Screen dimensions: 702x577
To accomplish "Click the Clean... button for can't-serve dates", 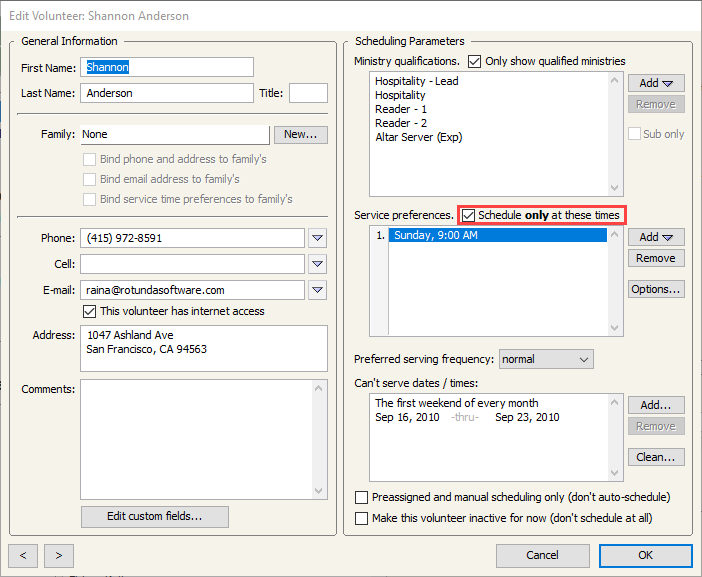I will pyautogui.click(x=656, y=457).
